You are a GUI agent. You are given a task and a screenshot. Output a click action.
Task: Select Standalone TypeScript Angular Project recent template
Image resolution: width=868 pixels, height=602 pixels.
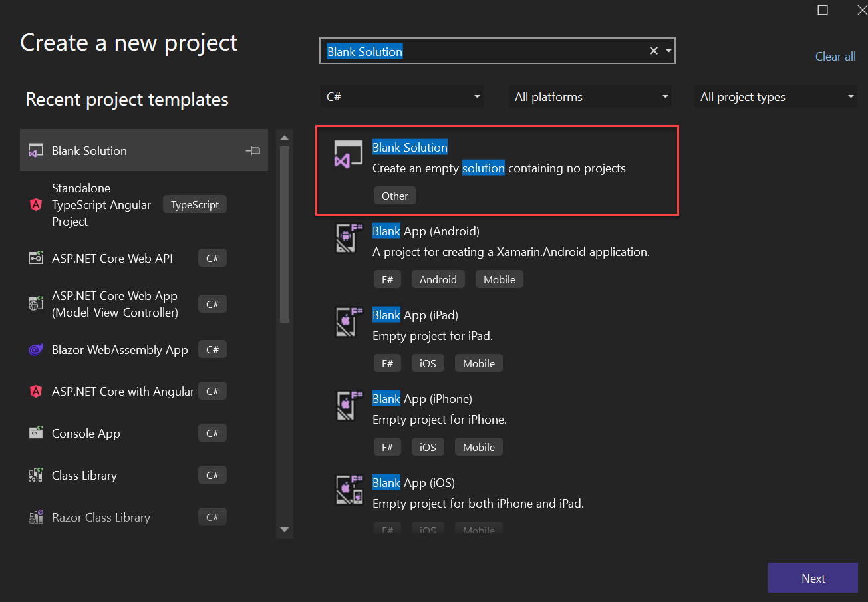144,205
